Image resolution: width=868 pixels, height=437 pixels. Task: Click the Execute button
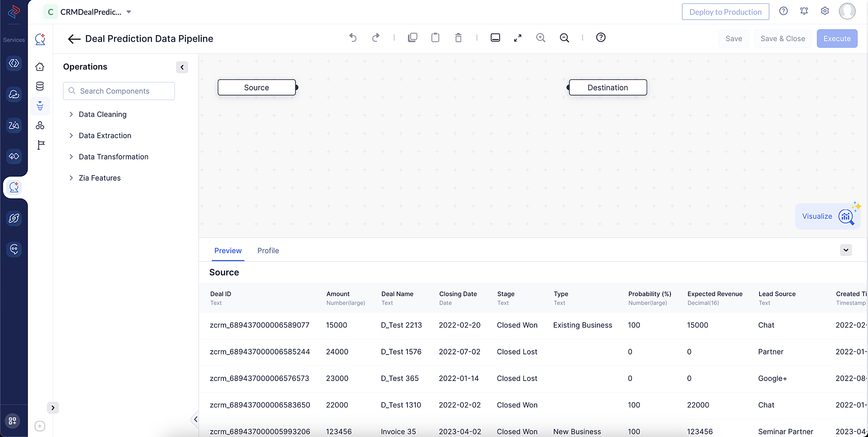point(837,39)
